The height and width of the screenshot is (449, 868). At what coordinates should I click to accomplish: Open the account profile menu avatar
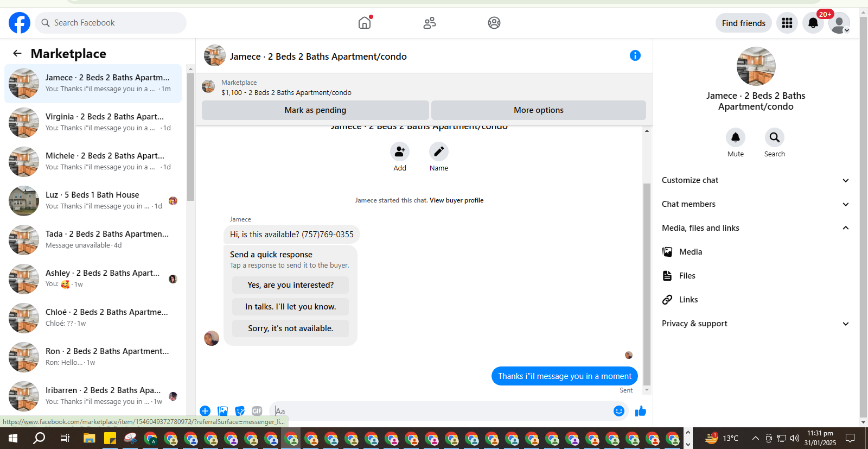(x=839, y=23)
